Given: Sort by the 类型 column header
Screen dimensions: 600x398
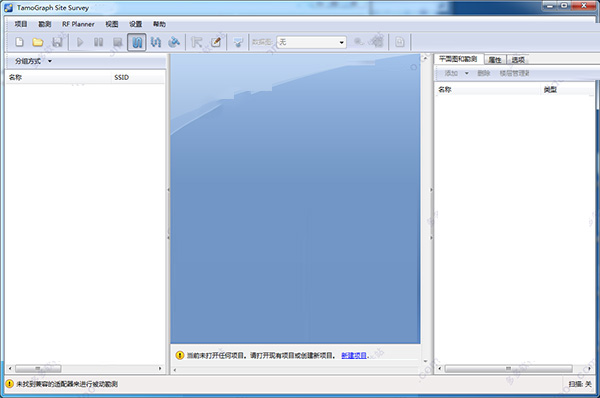Looking at the screenshot, I should click(x=567, y=90).
